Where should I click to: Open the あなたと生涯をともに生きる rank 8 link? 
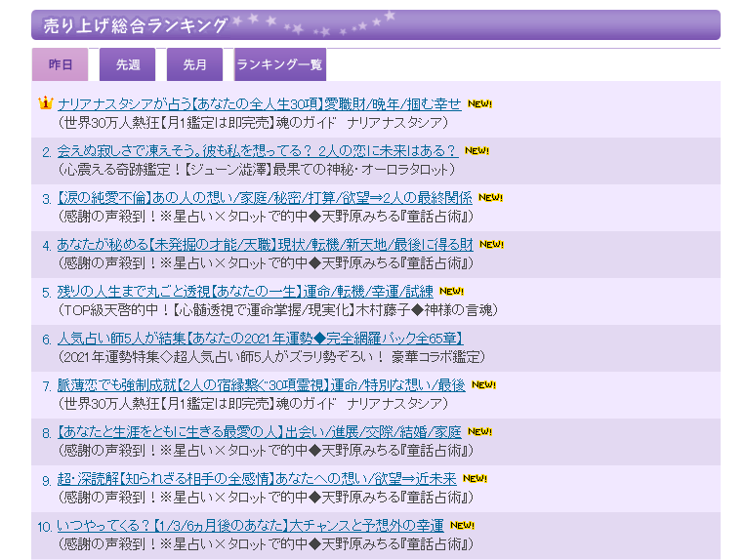259,432
